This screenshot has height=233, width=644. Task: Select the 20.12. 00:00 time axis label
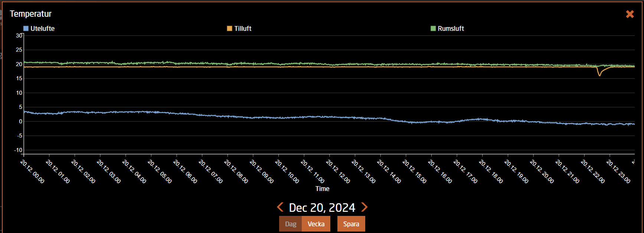[32, 171]
